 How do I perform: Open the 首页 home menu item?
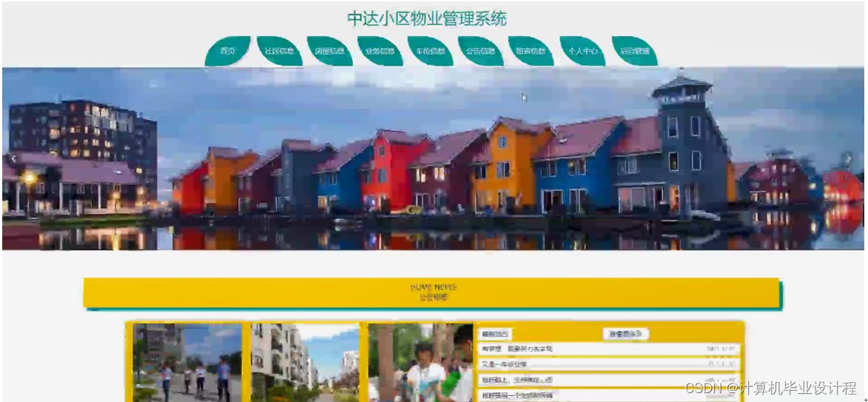point(227,51)
